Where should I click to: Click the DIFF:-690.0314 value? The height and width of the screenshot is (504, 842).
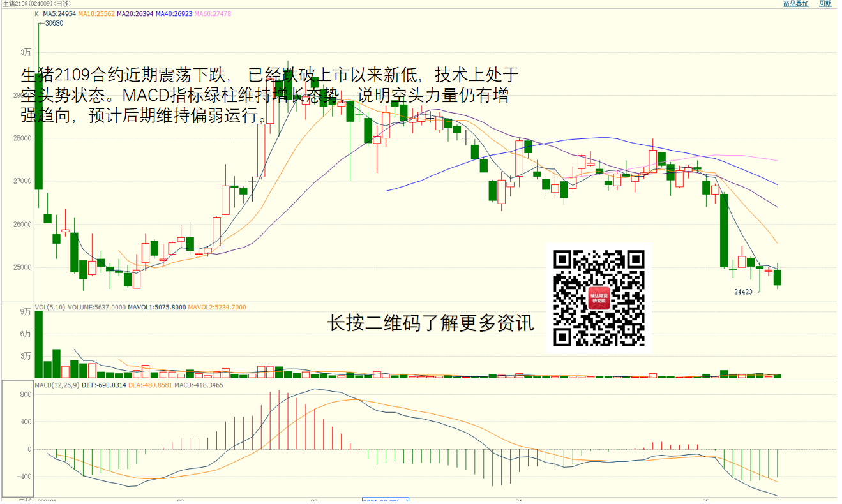(104, 385)
